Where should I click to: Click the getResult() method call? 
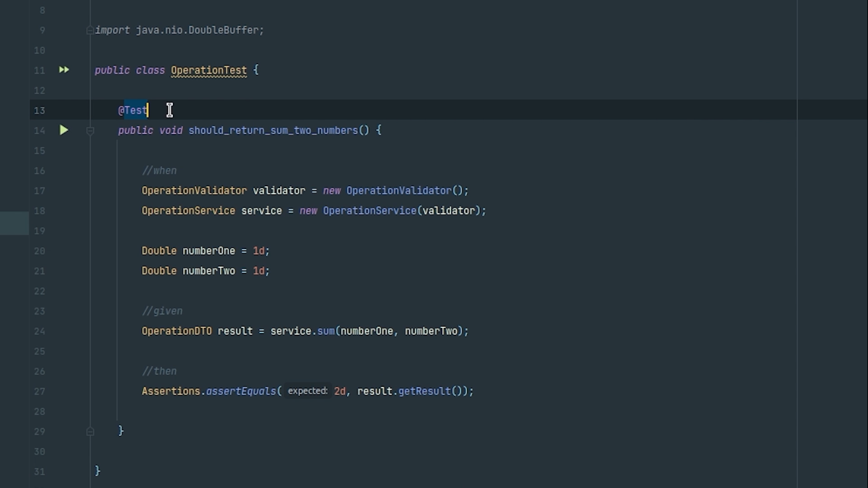pos(424,391)
